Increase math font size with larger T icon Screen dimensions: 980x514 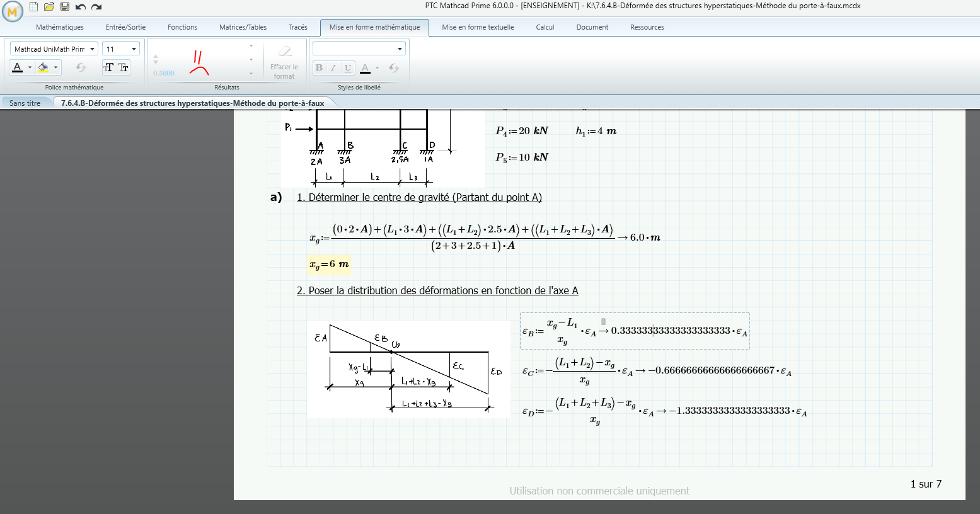[109, 67]
